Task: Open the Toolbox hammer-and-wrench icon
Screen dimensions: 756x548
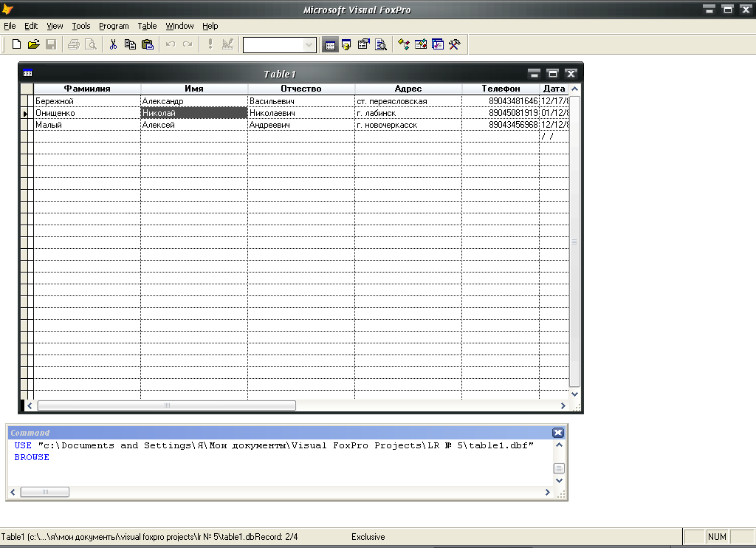Action: [455, 45]
